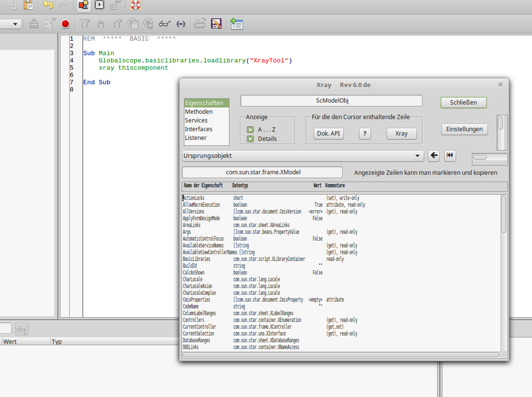532x397 pixels.
Task: Toggle the A...Z sort checkbox
Action: click(x=250, y=130)
